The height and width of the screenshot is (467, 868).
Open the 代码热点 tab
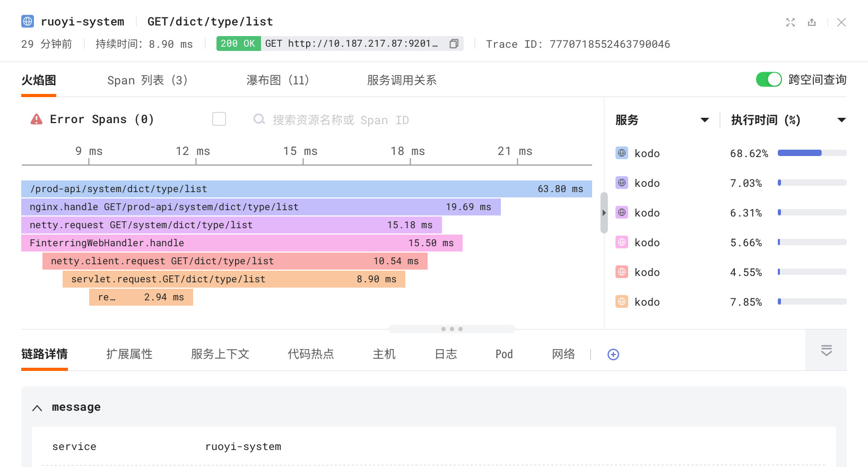pos(310,354)
